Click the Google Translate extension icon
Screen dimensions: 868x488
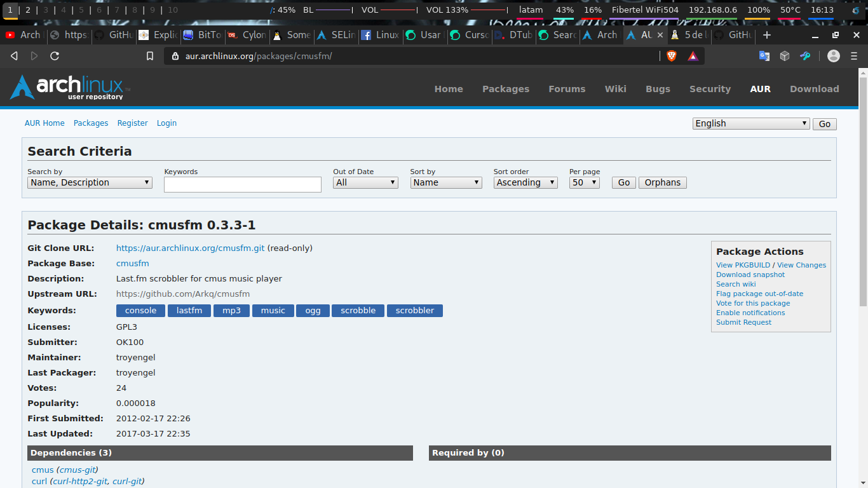764,56
